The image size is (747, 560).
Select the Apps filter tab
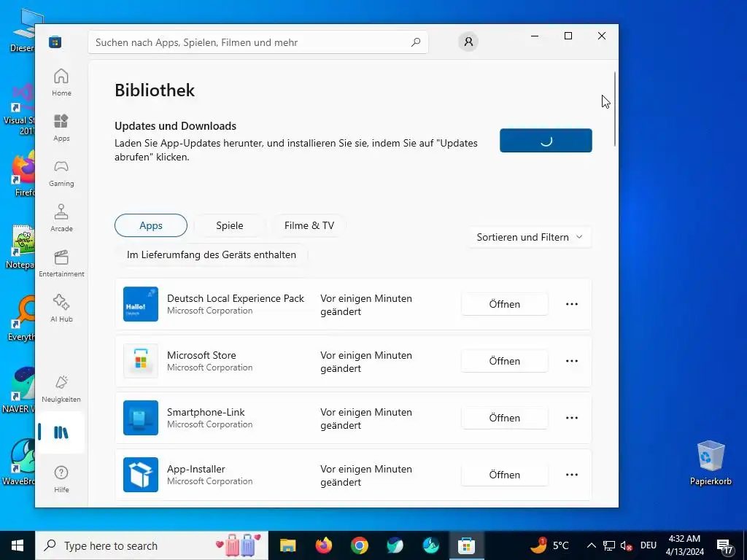click(151, 225)
